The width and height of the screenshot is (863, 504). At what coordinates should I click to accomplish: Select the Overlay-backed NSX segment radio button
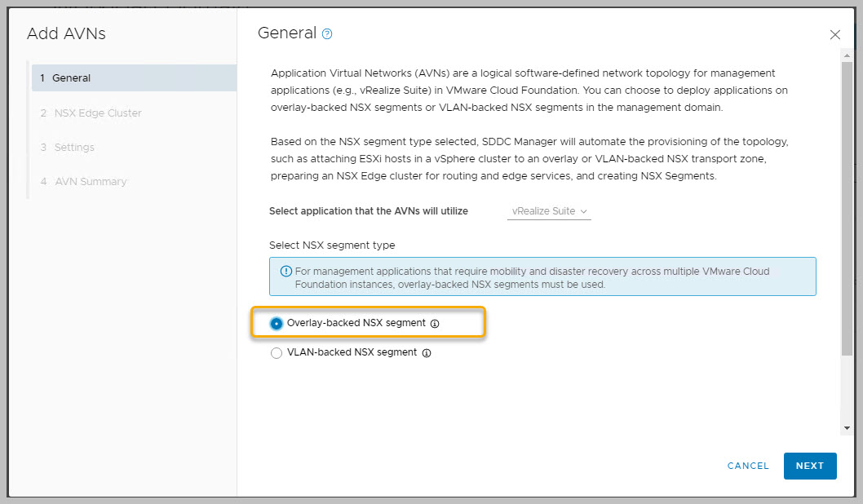coord(277,323)
